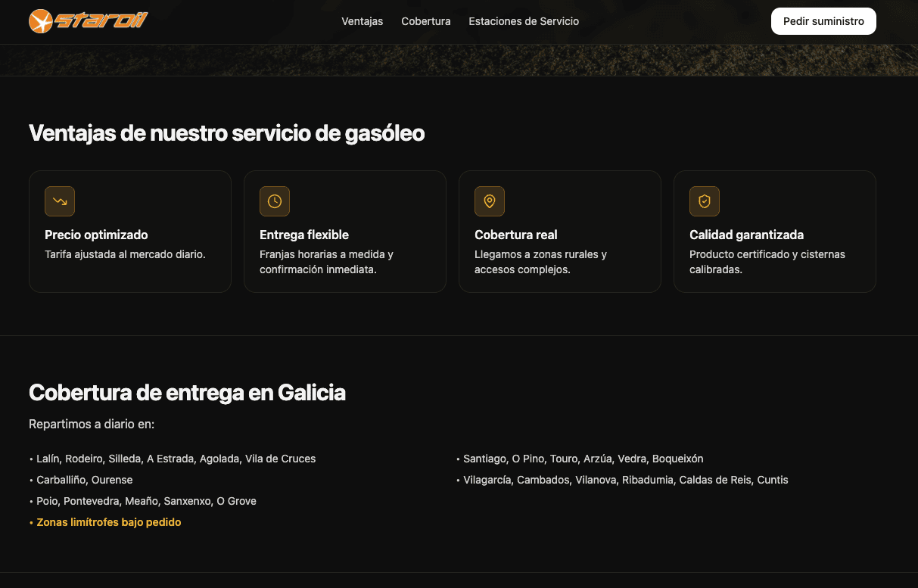Select the Entrega flexible card title
Screen dimensions: 918x588
304,235
